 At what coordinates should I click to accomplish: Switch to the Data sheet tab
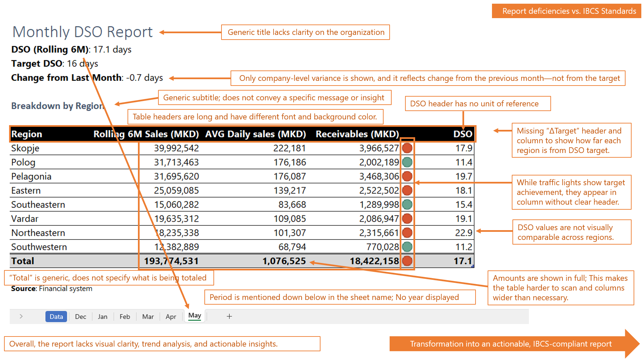(56, 316)
